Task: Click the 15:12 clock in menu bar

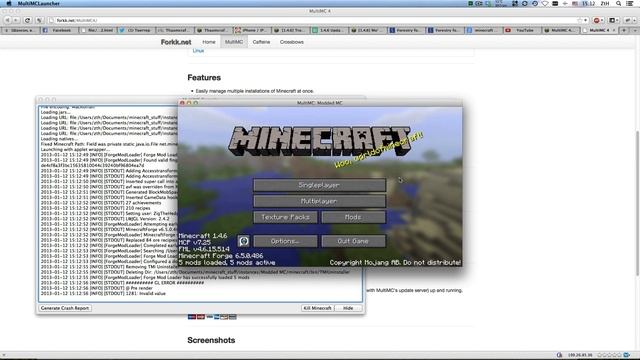Action: click(x=588, y=3)
